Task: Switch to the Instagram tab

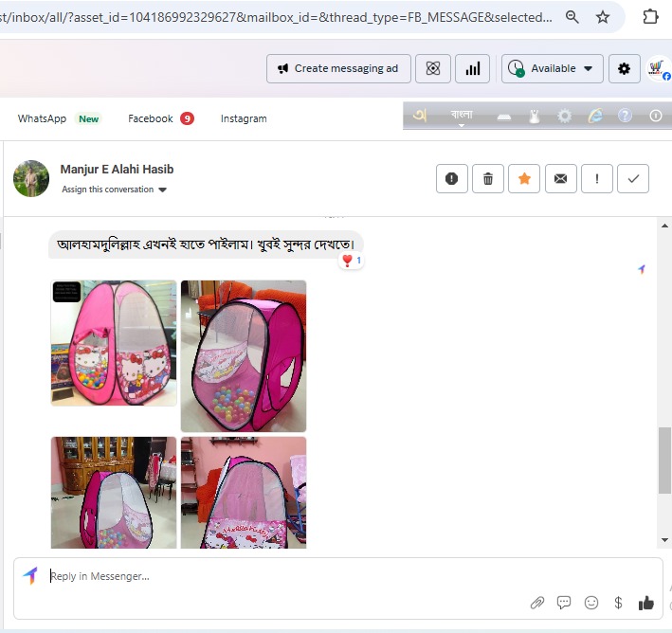Action: tap(244, 118)
